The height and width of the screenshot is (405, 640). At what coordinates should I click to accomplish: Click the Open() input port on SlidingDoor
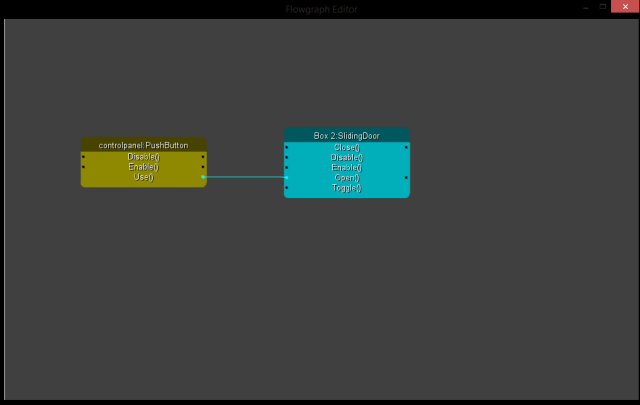tap(287, 177)
